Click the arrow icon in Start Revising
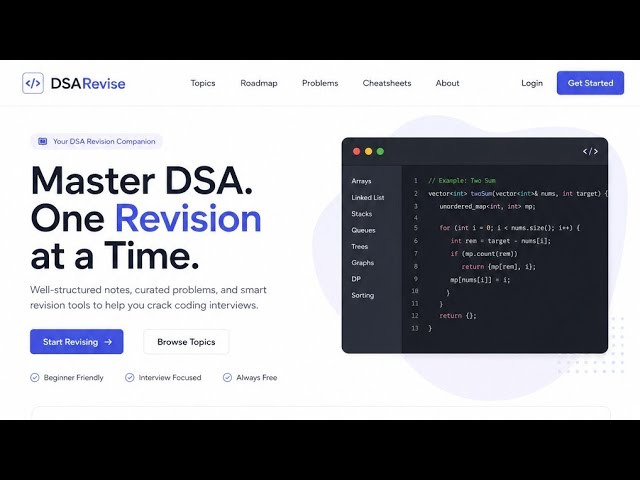Viewport: 640px width, 480px height. click(108, 342)
